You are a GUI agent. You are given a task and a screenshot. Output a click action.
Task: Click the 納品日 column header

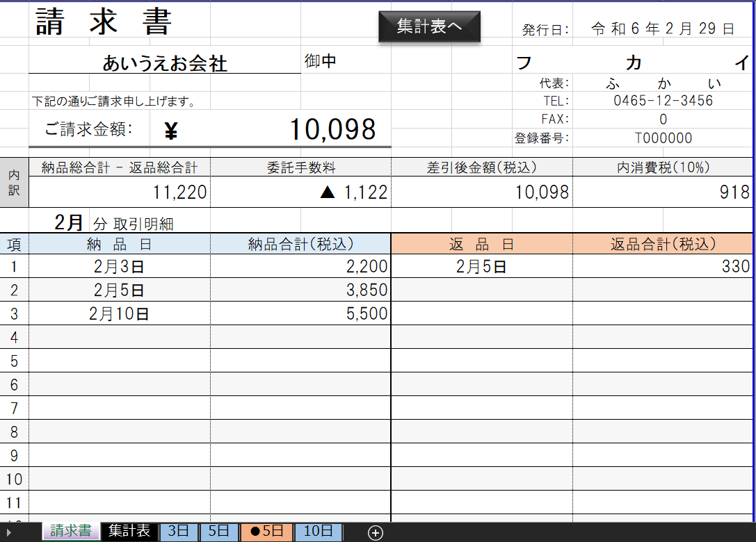click(x=119, y=244)
